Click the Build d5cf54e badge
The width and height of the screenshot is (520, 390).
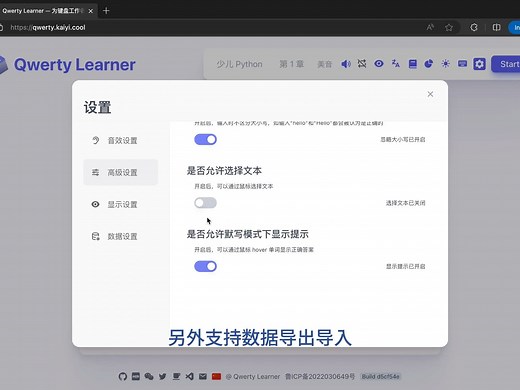click(x=380, y=377)
